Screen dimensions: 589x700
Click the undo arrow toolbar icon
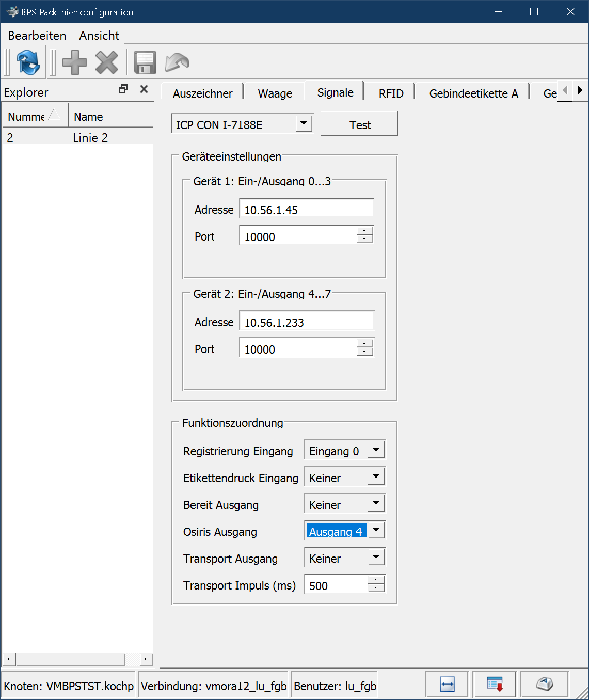click(177, 62)
